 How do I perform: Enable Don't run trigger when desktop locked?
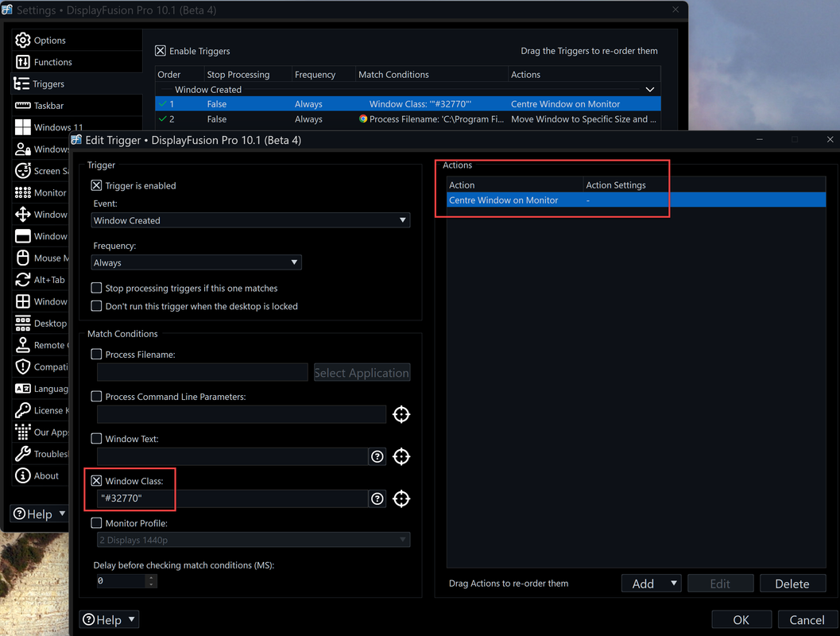pyautogui.click(x=96, y=306)
